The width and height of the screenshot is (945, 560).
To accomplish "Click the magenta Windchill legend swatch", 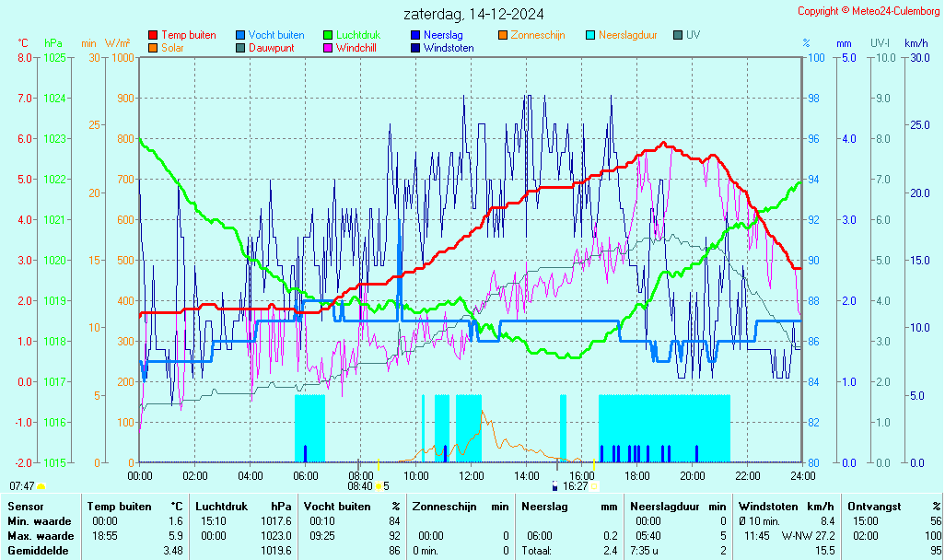I will point(328,48).
